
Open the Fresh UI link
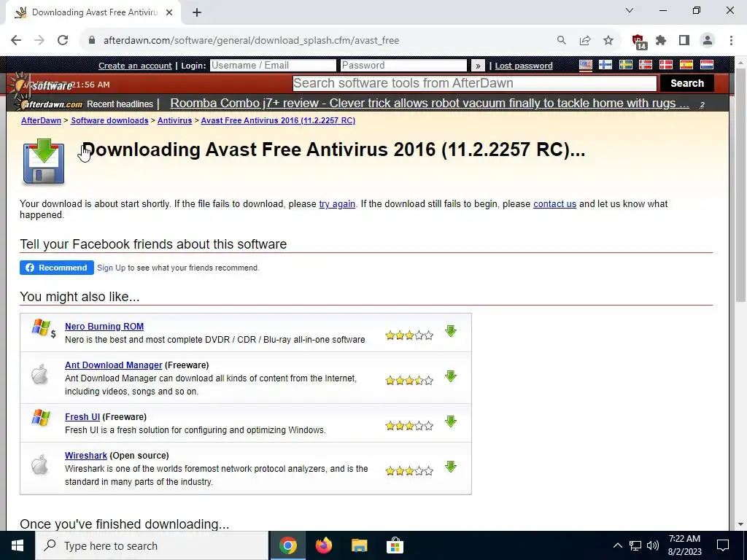(82, 416)
